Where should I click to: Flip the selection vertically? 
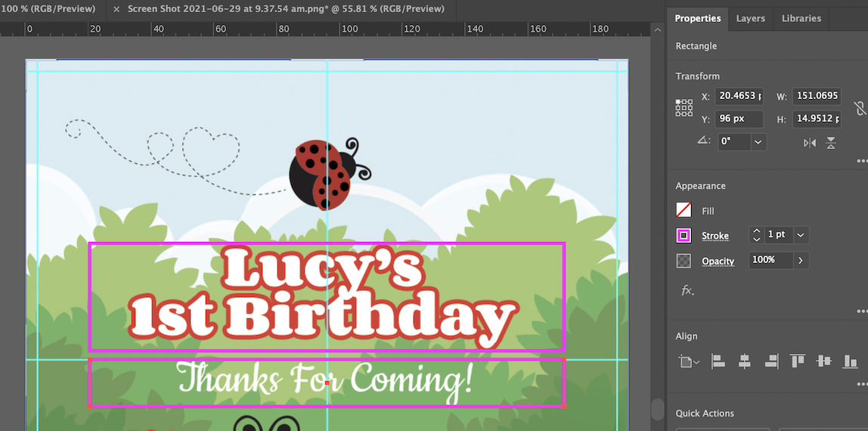point(831,143)
